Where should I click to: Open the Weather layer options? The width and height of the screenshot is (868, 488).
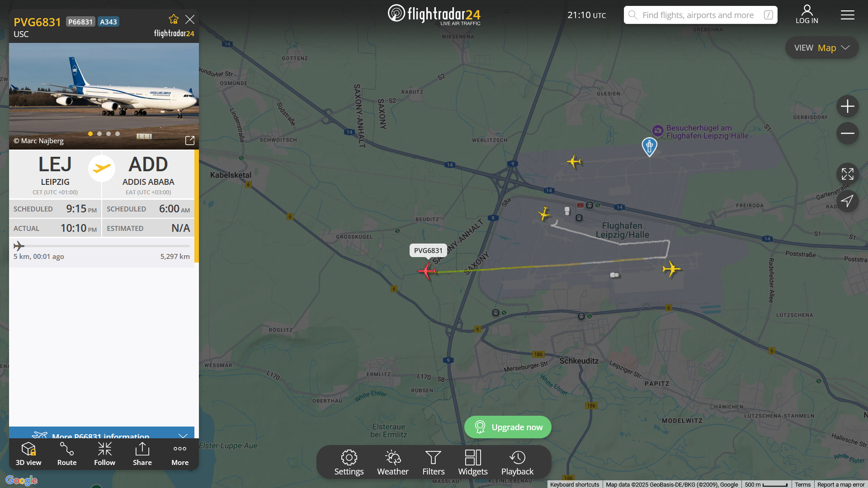pos(392,463)
